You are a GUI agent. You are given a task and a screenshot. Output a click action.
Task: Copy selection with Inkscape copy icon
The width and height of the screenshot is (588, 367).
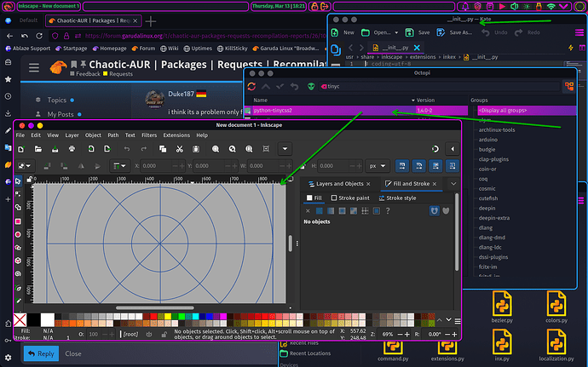[x=163, y=149]
